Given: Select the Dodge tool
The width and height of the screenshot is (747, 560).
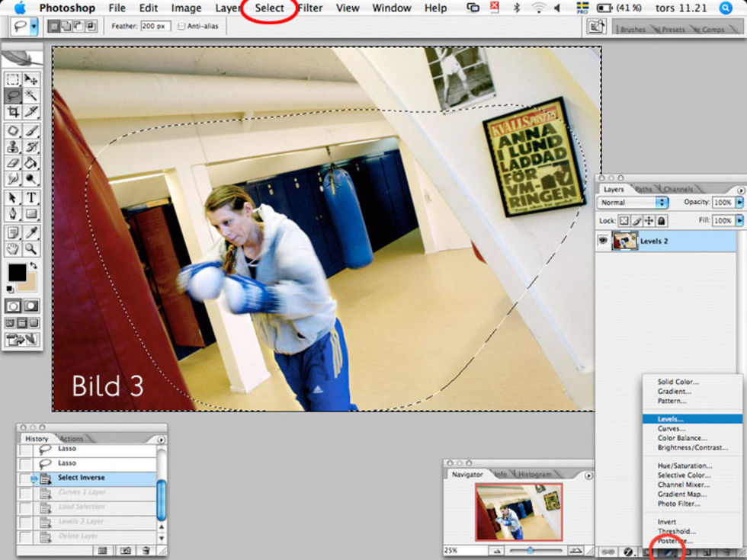Looking at the screenshot, I should point(31,179).
